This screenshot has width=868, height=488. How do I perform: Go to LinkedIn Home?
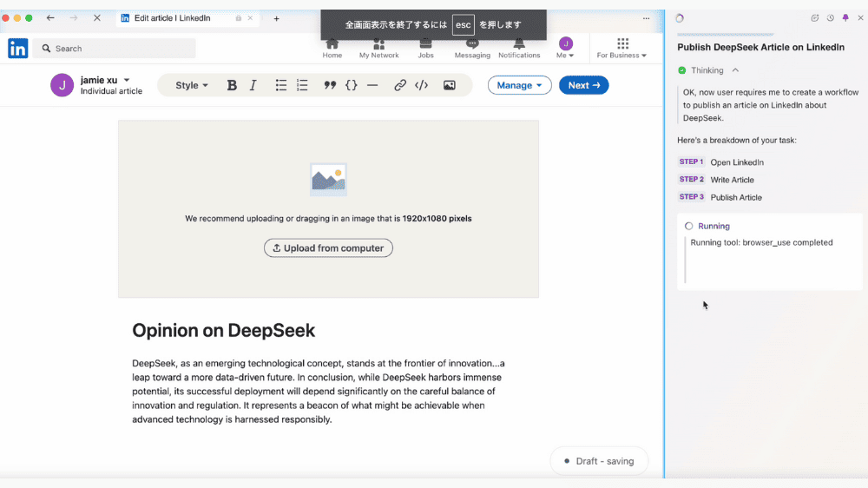[332, 48]
